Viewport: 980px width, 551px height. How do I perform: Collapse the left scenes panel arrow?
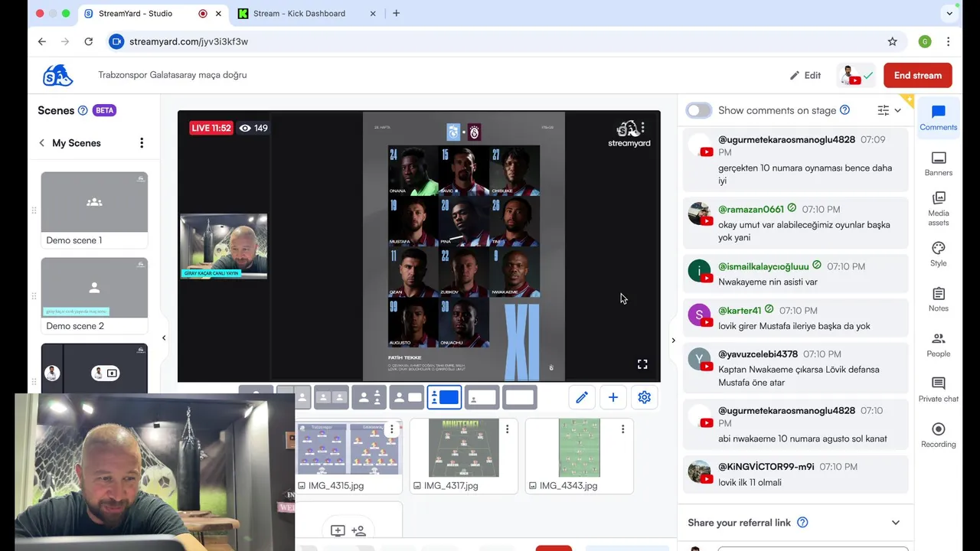(x=163, y=337)
